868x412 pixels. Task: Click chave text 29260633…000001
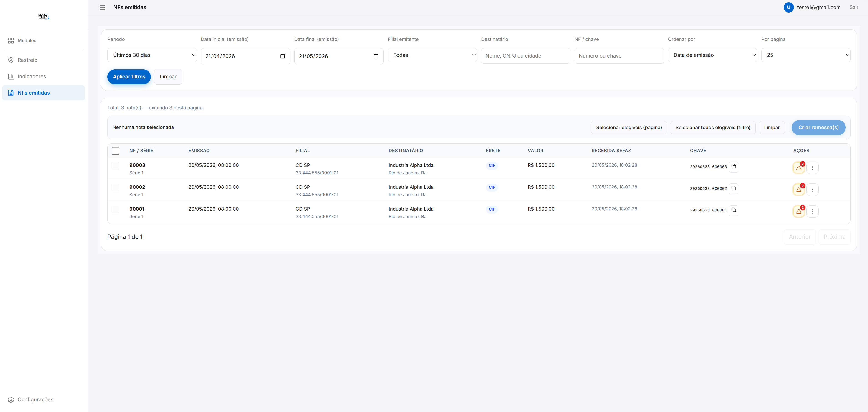708,210
